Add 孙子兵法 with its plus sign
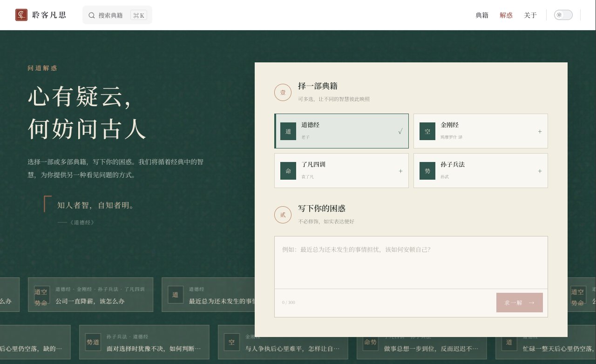 pyautogui.click(x=540, y=171)
